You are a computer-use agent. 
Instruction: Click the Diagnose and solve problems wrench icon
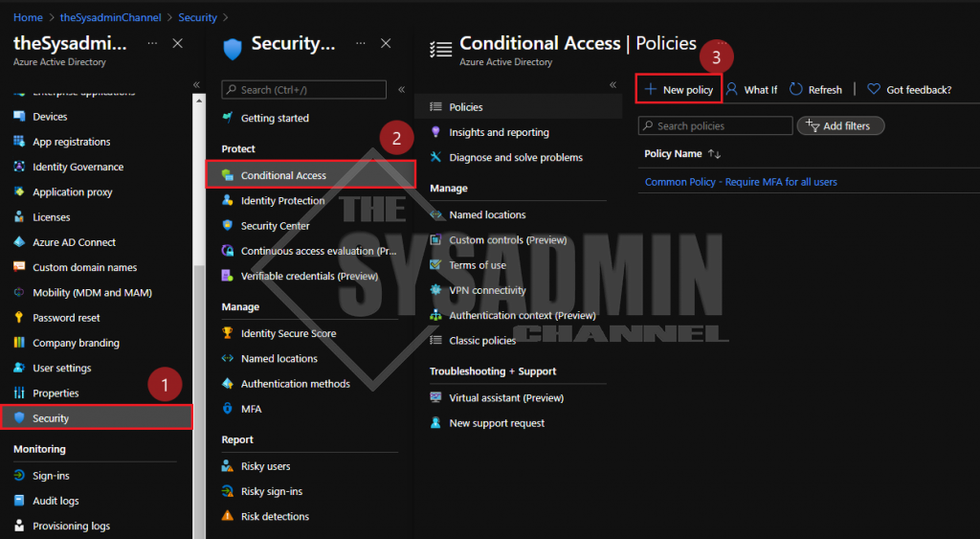pos(435,157)
